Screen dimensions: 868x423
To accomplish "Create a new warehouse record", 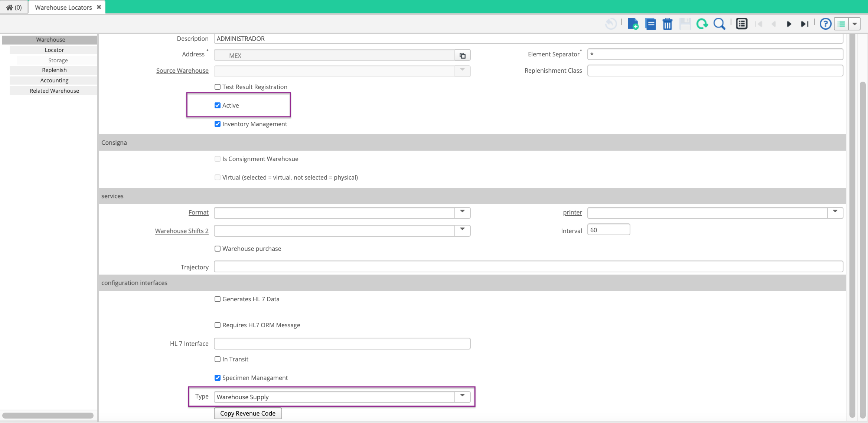I will [x=633, y=23].
